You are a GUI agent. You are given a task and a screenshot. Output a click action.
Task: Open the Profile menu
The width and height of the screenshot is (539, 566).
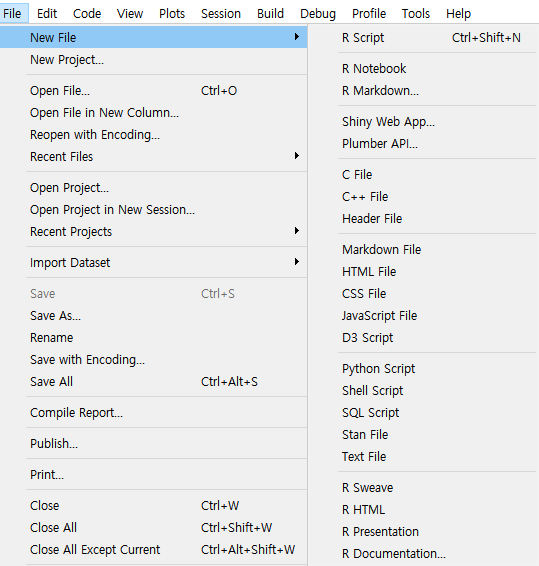click(x=369, y=14)
